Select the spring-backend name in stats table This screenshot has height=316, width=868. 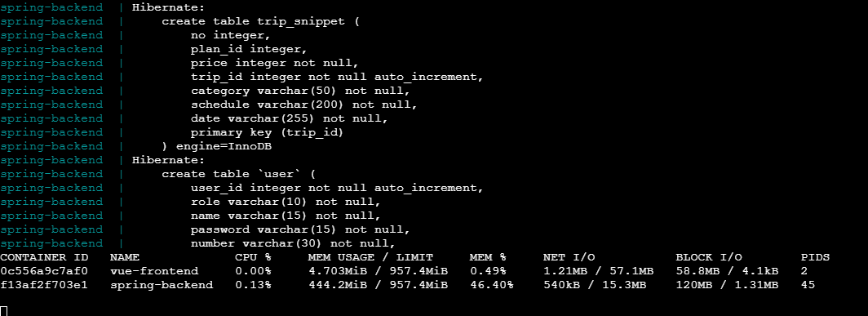(x=161, y=285)
